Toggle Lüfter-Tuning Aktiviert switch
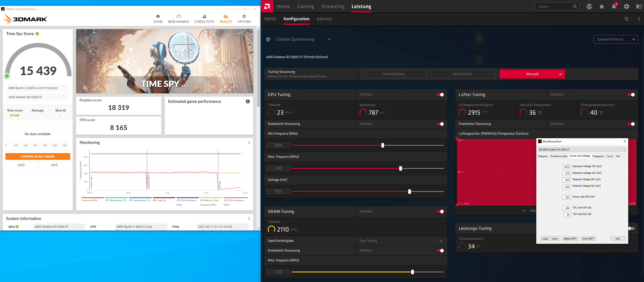 pyautogui.click(x=631, y=95)
